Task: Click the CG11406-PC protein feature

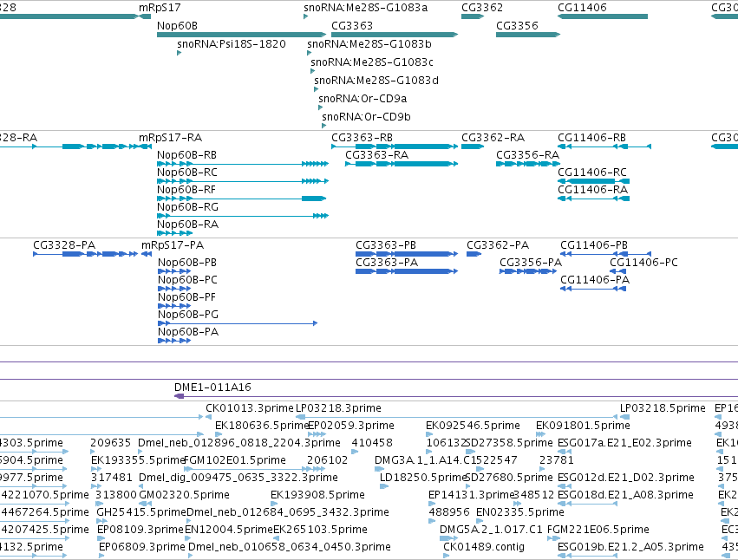Action: coord(618,271)
